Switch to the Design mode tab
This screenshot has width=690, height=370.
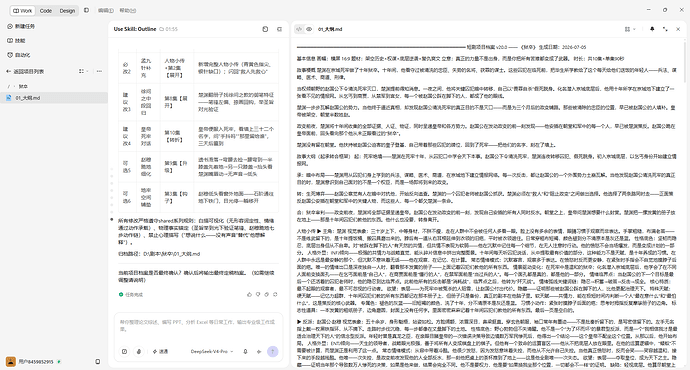[67, 11]
